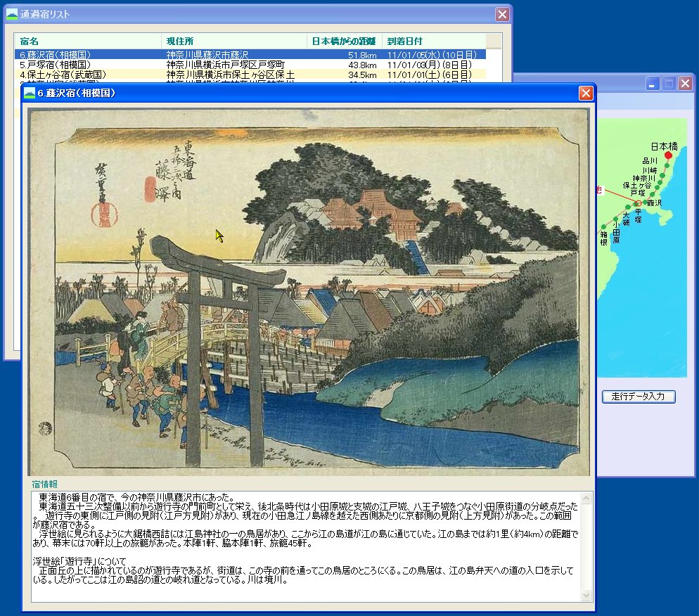
Task: Click the 大磯 station dot on the route
Action: tap(627, 207)
